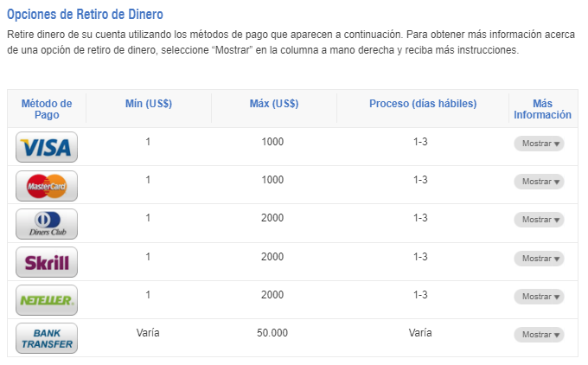The width and height of the screenshot is (588, 365).
Task: Show more information for MasterCard
Action: 539,182
